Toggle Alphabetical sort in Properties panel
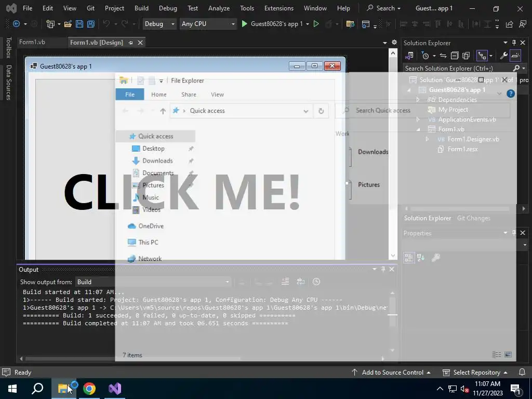 [x=421, y=258]
